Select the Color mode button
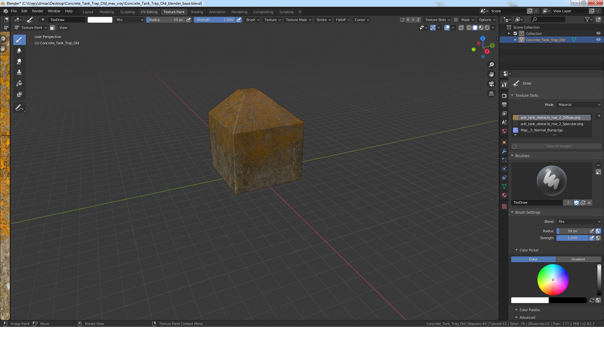604x364 pixels. [x=533, y=259]
